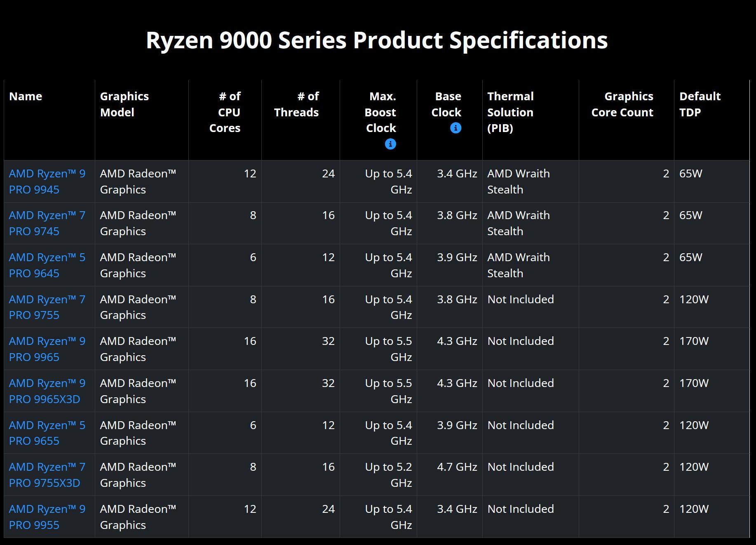Image resolution: width=756 pixels, height=545 pixels.
Task: Open the AMD Ryzen 9 PRO 9965X3D link
Action: click(47, 391)
